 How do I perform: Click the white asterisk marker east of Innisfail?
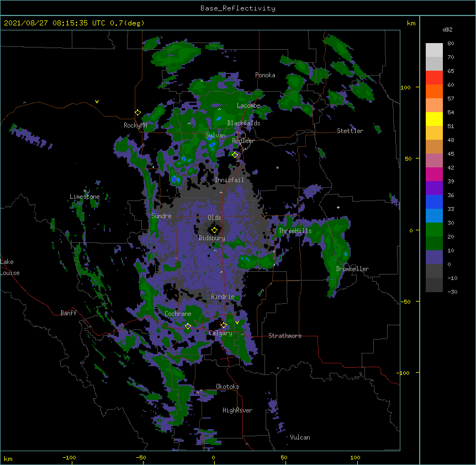click(x=277, y=167)
